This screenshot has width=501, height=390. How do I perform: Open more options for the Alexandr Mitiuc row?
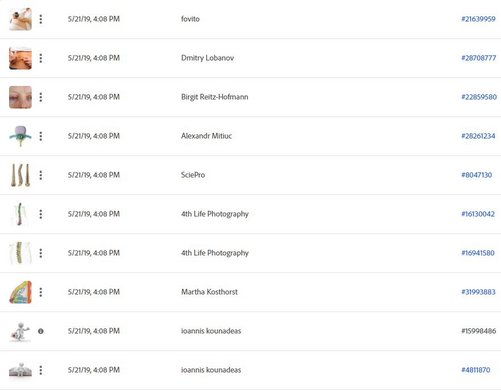point(41,136)
